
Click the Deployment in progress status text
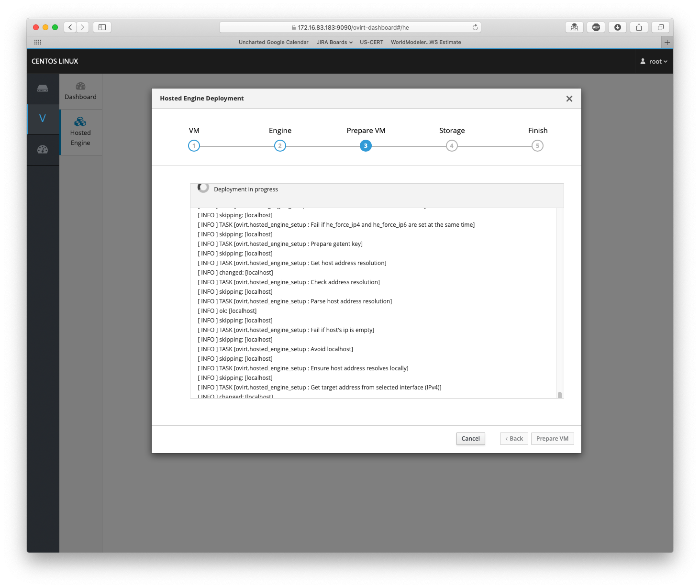[x=246, y=189]
